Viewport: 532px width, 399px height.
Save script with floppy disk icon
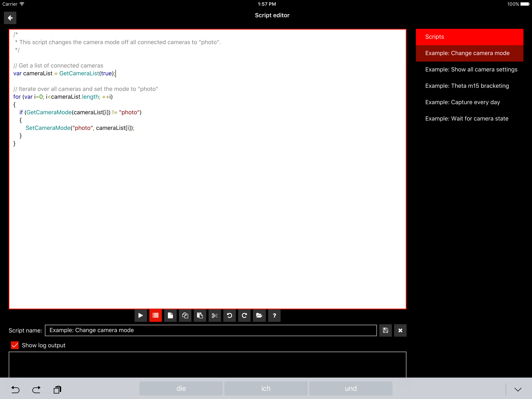coord(385,330)
